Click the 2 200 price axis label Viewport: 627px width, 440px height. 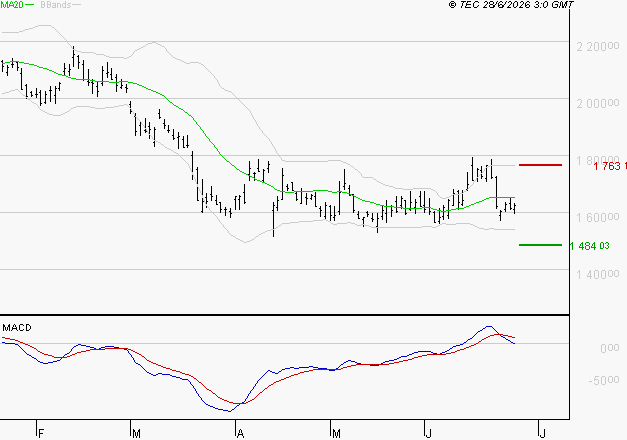598,46
